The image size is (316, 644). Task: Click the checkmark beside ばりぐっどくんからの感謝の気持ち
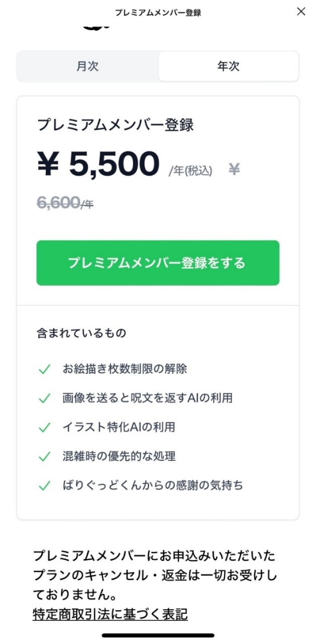pyautogui.click(x=45, y=486)
